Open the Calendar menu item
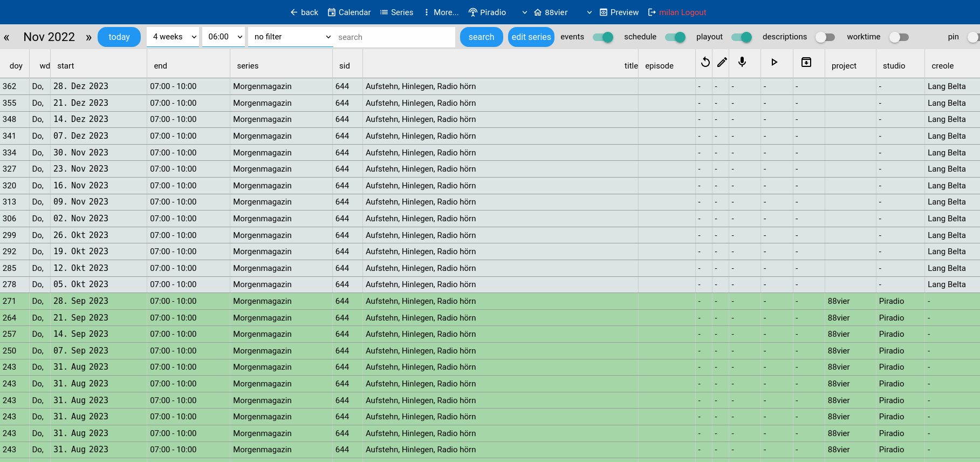The width and height of the screenshot is (980, 462). click(x=349, y=12)
